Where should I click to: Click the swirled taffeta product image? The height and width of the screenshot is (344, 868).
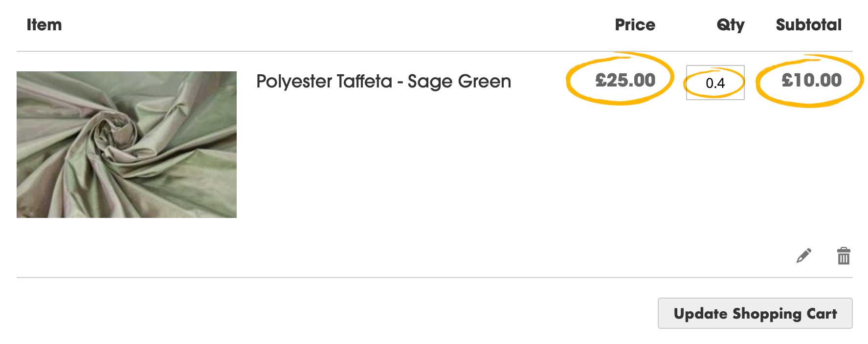pos(127,145)
